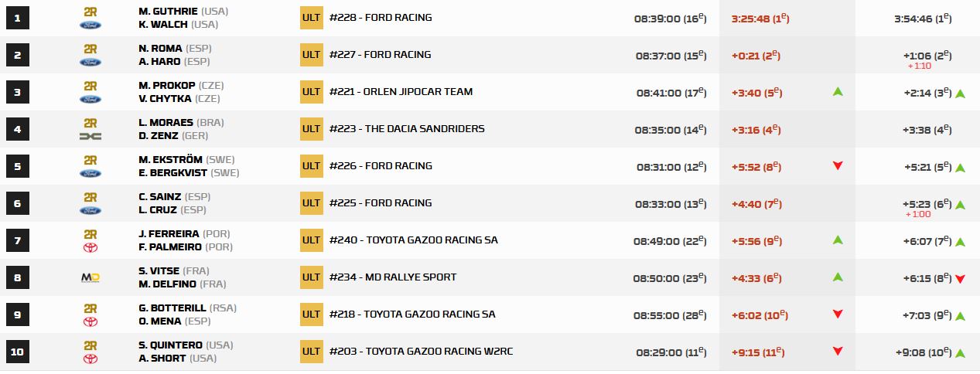980x374 pixels.
Task: Click the Ford logo beside M. Guthrie
Action: [90, 24]
